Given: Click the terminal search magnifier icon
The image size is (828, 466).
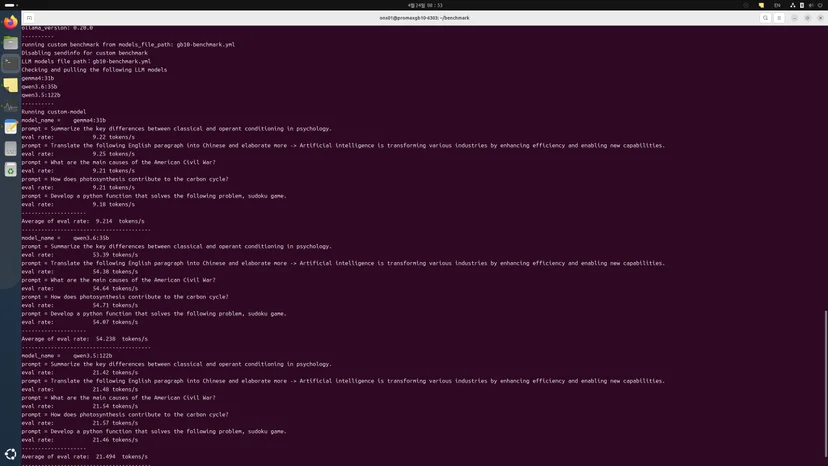Looking at the screenshot, I should pyautogui.click(x=765, y=18).
